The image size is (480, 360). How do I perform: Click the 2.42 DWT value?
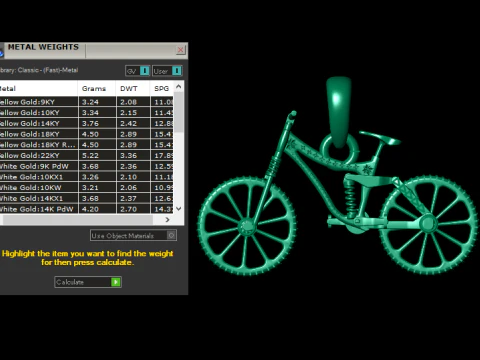tap(129, 123)
